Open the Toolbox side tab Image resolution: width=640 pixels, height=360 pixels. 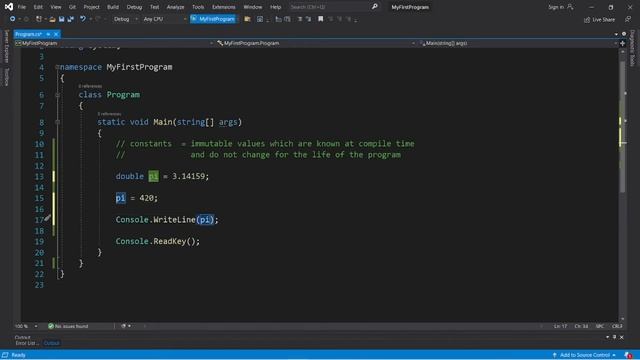[6, 77]
